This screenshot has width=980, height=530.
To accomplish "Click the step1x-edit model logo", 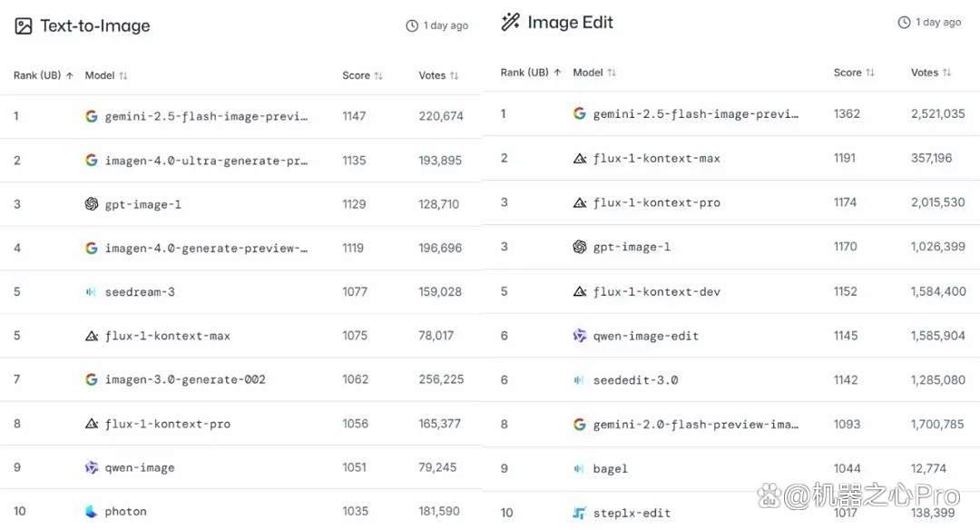I will coord(579,513).
